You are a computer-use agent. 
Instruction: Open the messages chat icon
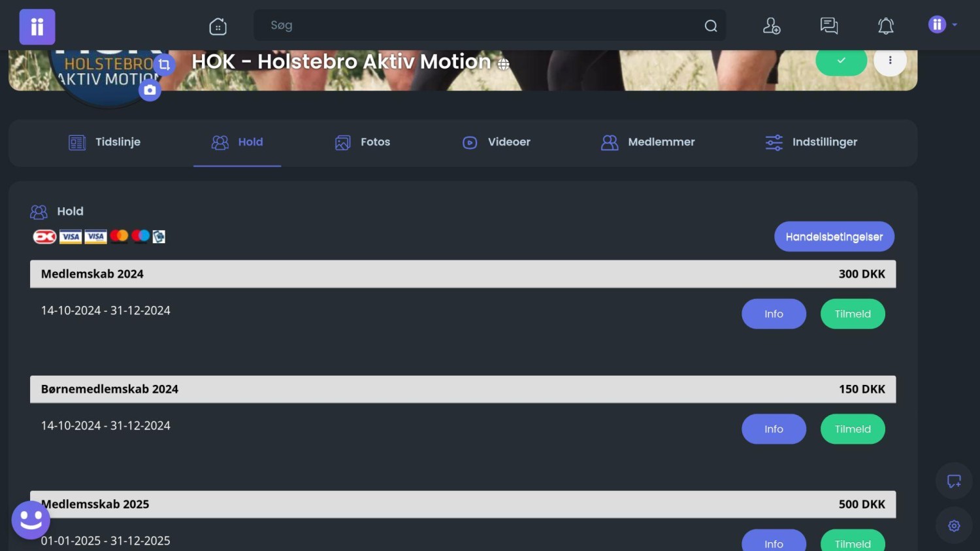[x=828, y=26]
